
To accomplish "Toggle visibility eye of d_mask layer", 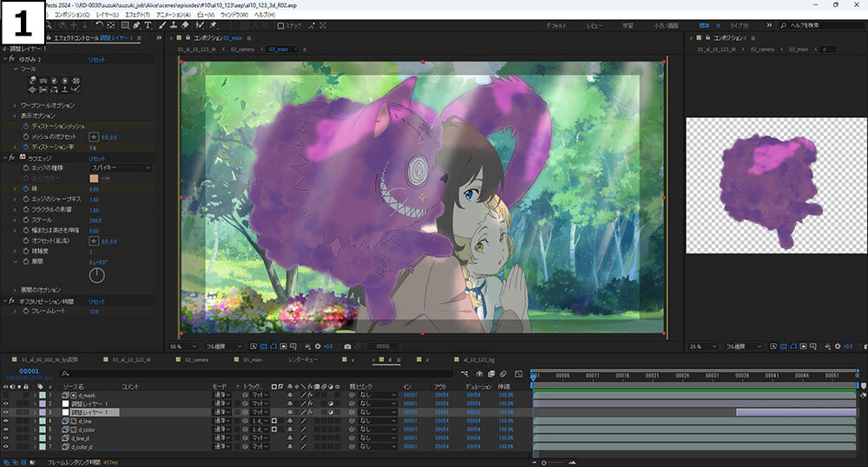I will [6, 395].
